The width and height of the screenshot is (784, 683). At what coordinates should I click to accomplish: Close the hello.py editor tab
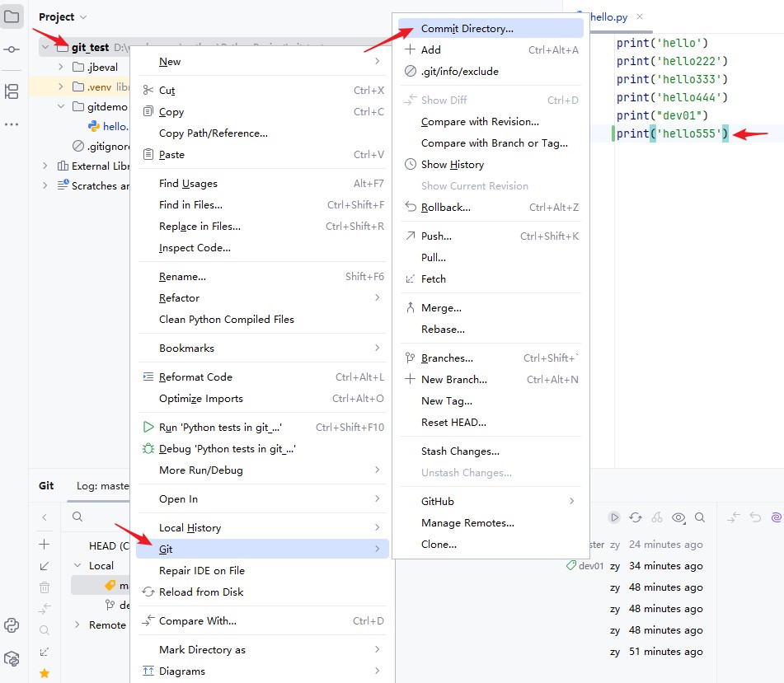coord(640,16)
